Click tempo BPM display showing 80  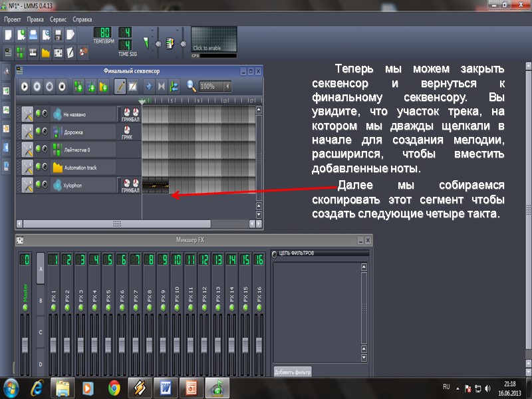pyautogui.click(x=102, y=33)
